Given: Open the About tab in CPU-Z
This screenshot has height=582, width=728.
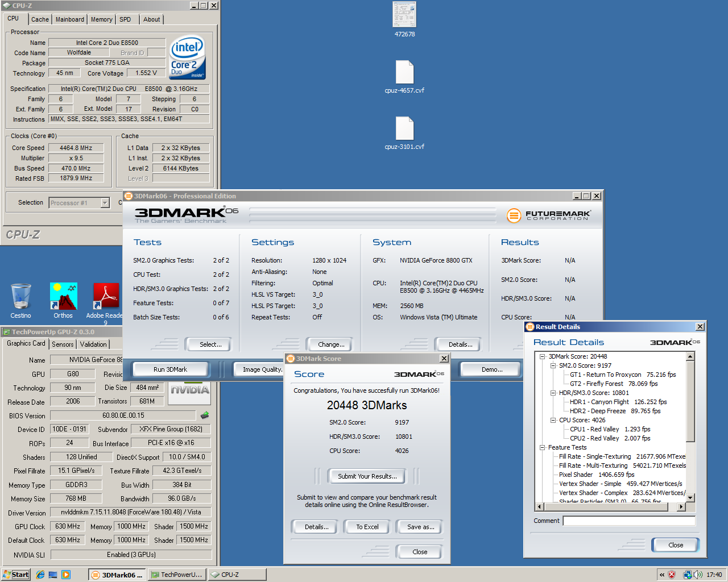Looking at the screenshot, I should tap(152, 19).
